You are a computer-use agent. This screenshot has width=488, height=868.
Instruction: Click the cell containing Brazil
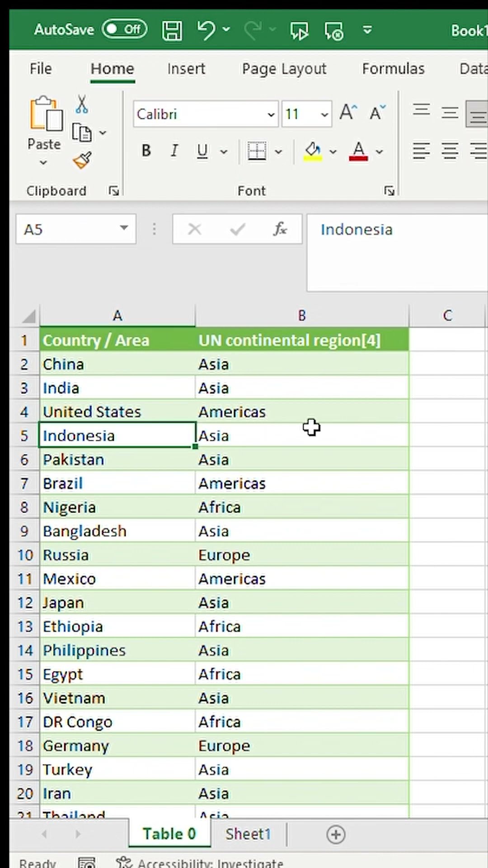pyautogui.click(x=117, y=484)
